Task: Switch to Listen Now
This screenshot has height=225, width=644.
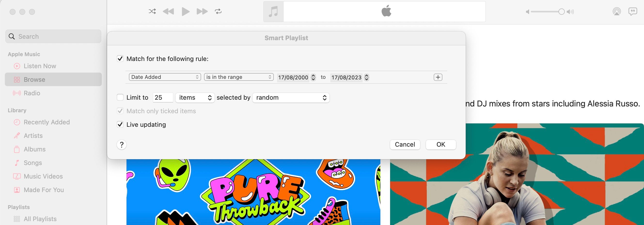Action: point(39,66)
